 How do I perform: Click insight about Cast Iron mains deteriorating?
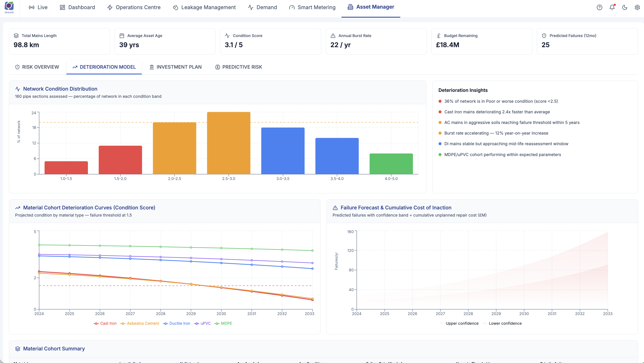(497, 112)
